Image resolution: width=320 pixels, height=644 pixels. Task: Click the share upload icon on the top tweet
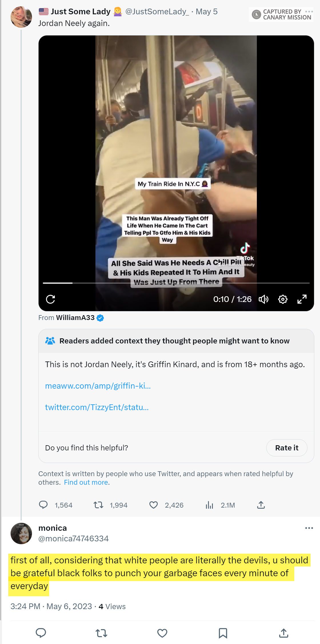(x=261, y=505)
